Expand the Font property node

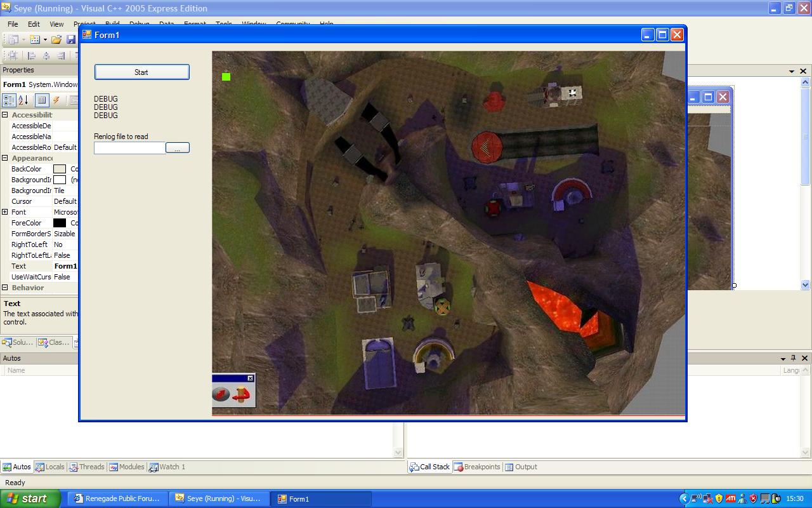point(5,212)
